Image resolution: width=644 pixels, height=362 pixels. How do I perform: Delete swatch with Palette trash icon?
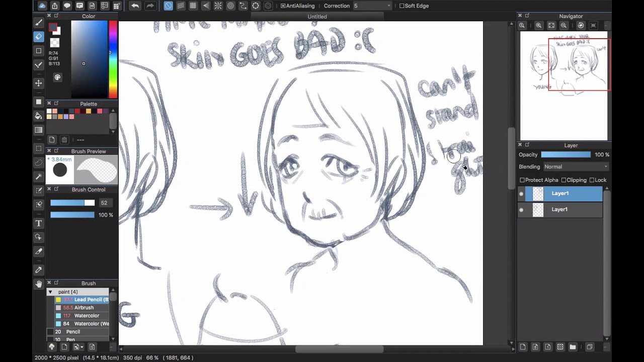[x=64, y=140]
